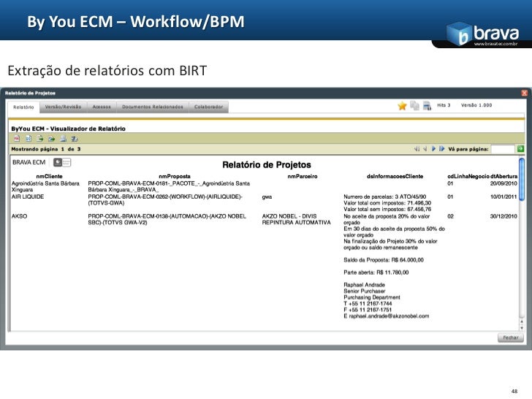The image size is (532, 399).
Task: Click the save info icon near Hits
Action: (427, 105)
